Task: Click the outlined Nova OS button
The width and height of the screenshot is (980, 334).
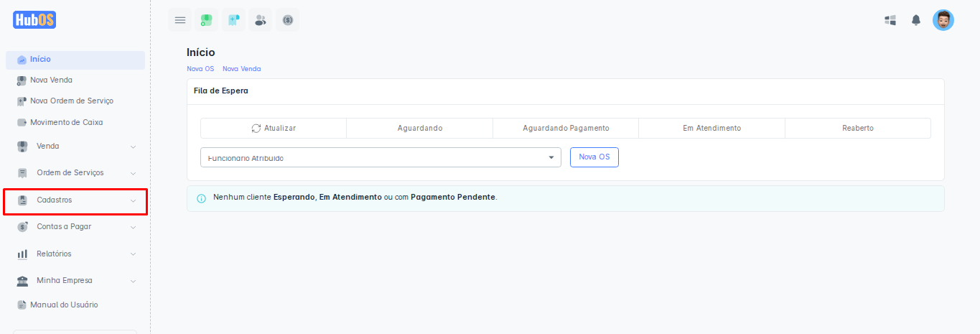Action: [594, 157]
